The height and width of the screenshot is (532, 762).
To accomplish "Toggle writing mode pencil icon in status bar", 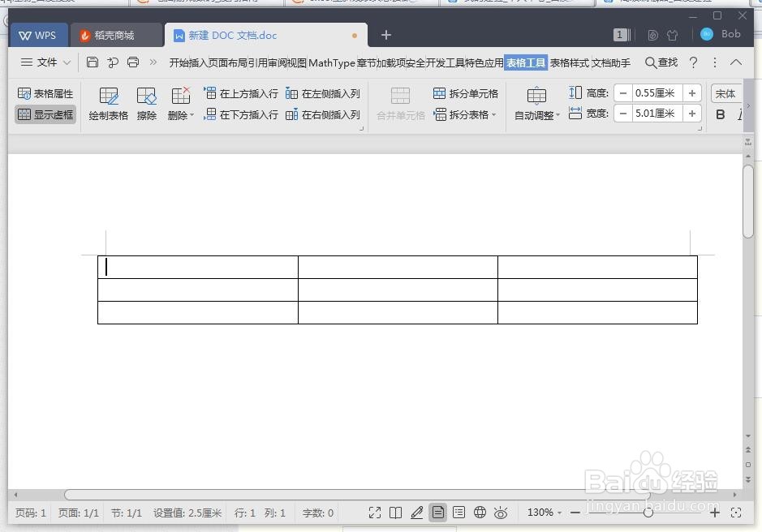I will [x=416, y=513].
